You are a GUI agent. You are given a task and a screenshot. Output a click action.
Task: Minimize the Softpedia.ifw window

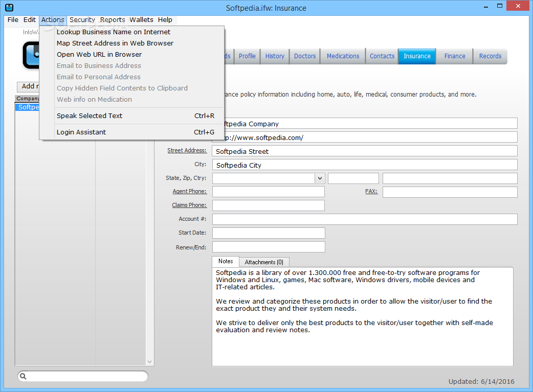point(486,7)
